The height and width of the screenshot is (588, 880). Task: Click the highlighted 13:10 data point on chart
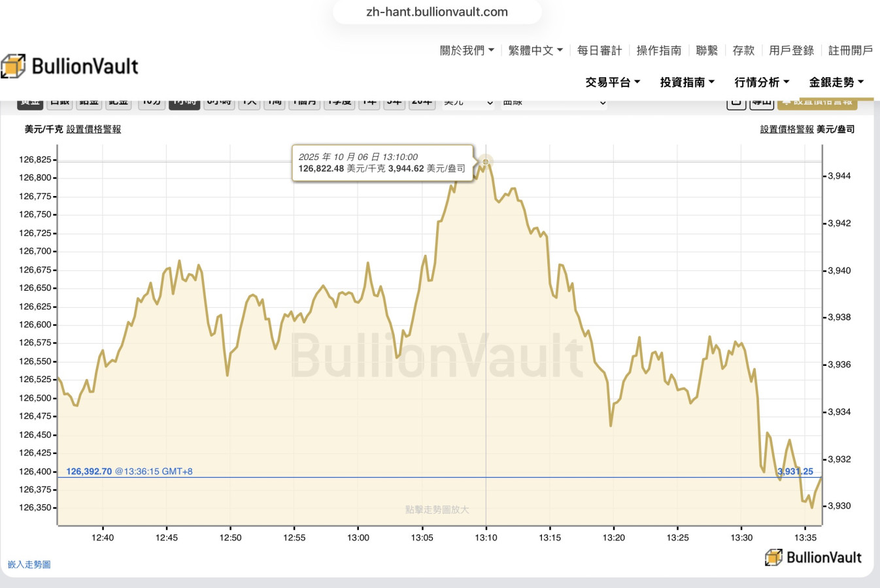point(486,161)
